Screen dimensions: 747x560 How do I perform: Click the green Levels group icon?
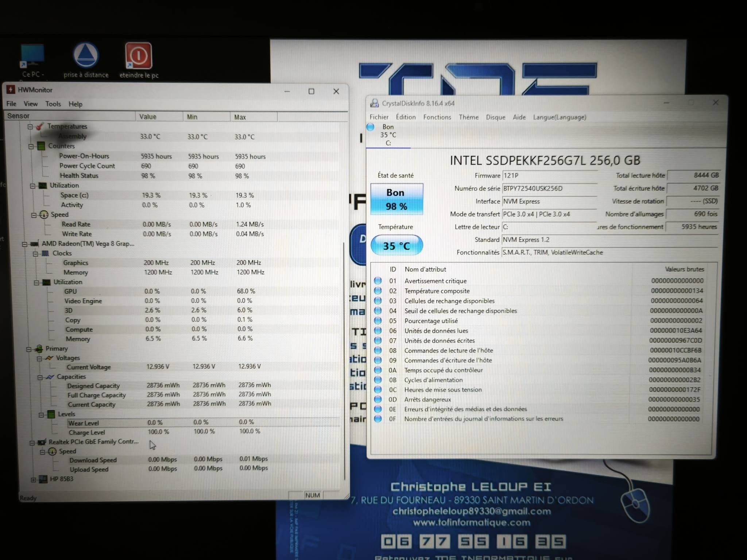(x=51, y=414)
